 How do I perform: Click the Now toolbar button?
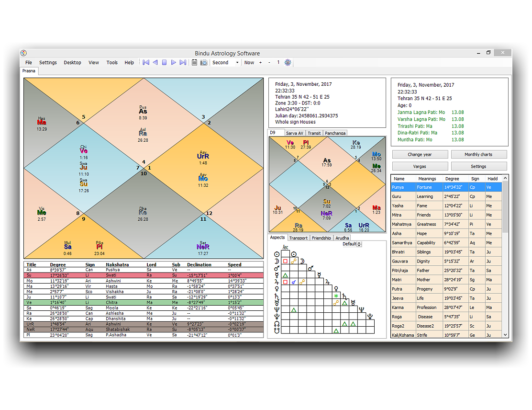tap(249, 62)
